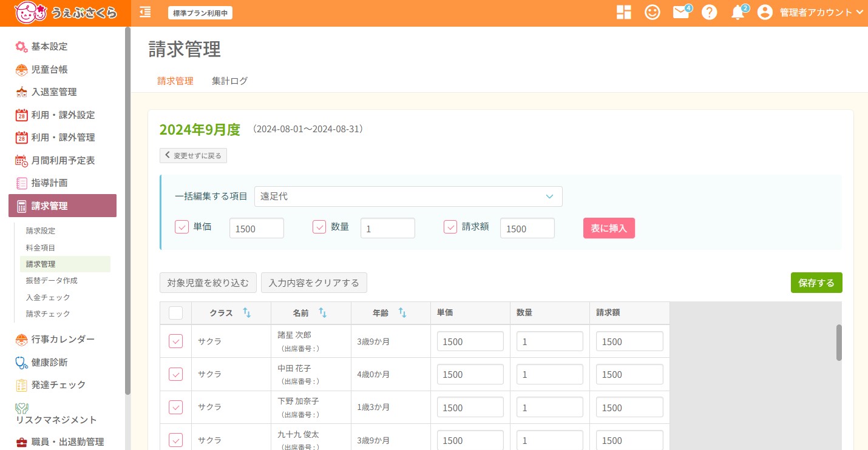Image resolution: width=868 pixels, height=450 pixels.
Task: Toggle the 単価 checkbox
Action: 181,227
